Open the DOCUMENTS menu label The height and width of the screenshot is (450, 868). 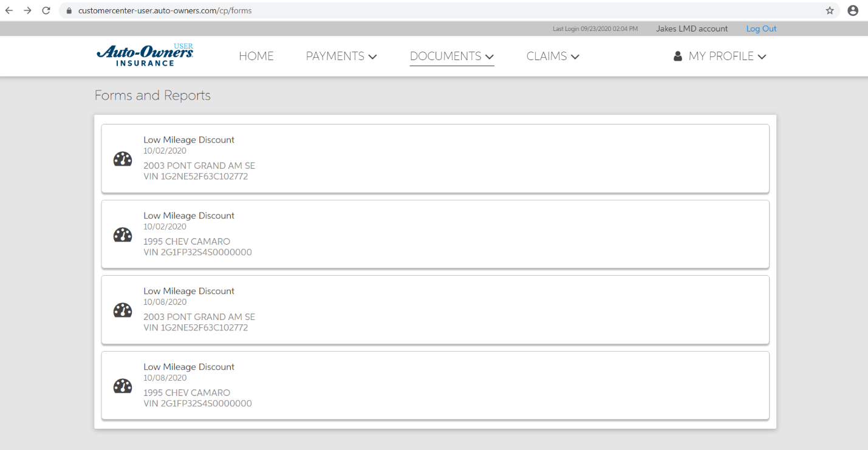pyautogui.click(x=446, y=56)
